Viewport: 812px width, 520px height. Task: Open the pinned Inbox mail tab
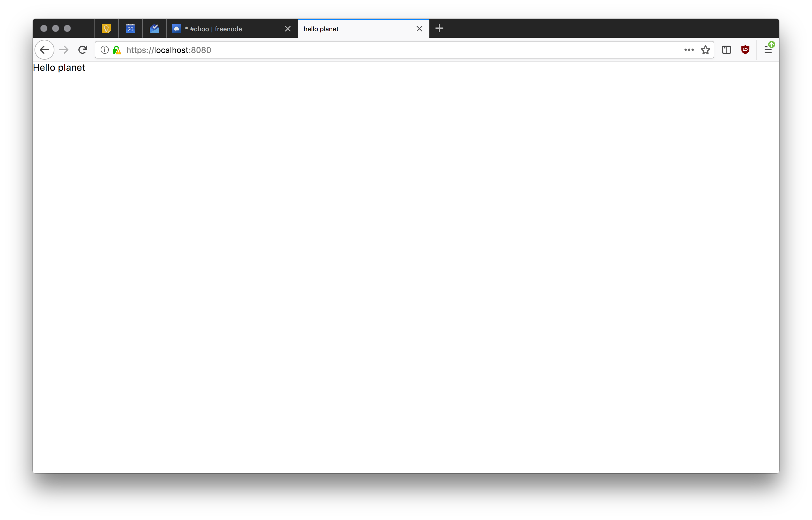(154, 29)
